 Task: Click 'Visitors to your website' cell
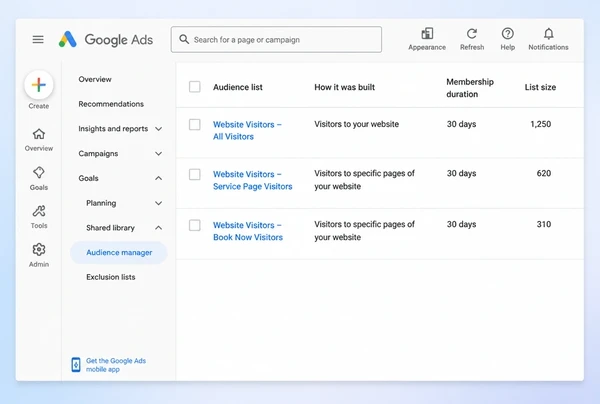point(357,124)
